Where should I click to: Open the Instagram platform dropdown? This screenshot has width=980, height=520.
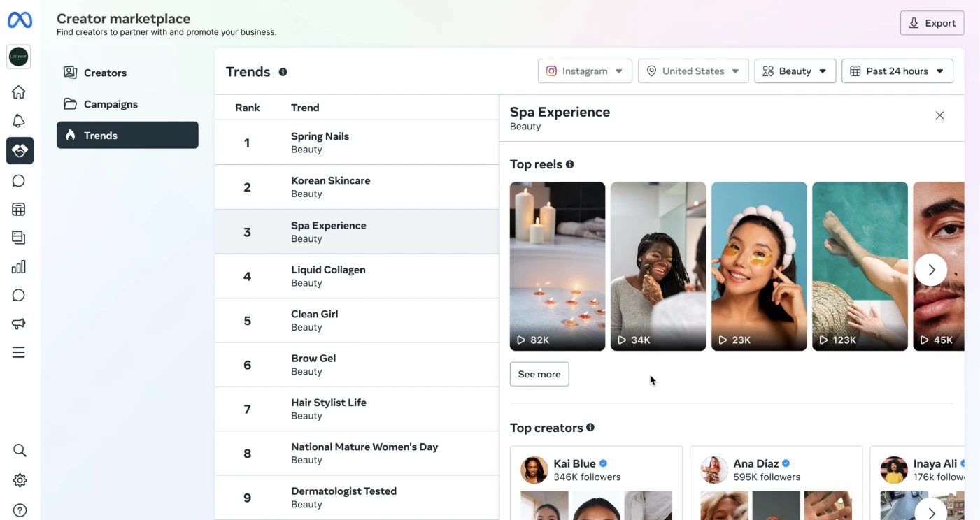point(585,71)
